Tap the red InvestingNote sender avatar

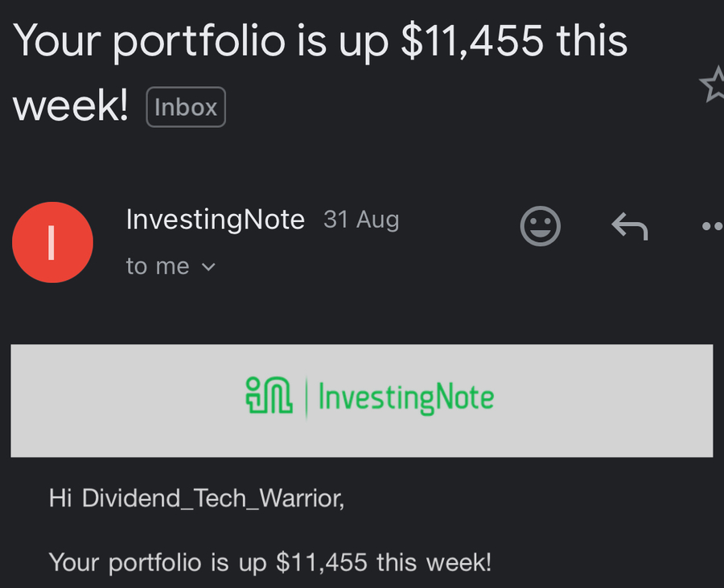(x=52, y=242)
